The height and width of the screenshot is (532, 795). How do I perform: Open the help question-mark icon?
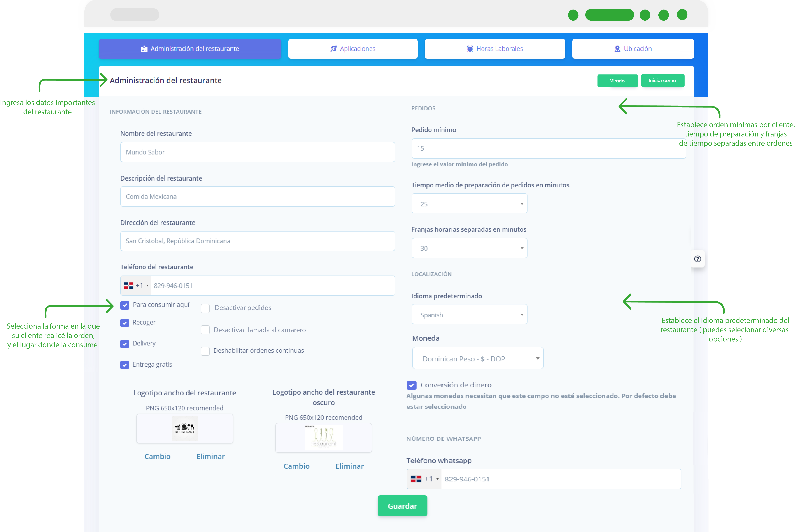coord(697,259)
